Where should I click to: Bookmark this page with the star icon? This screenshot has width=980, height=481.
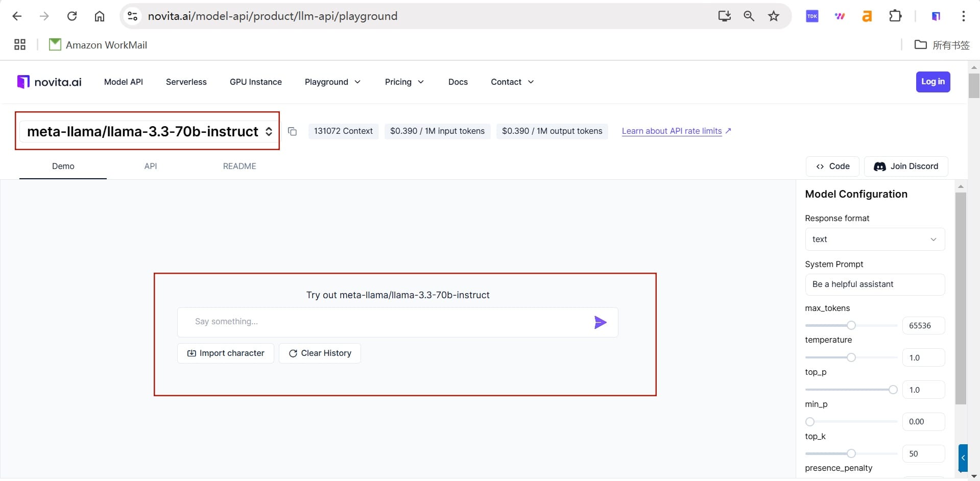click(774, 16)
